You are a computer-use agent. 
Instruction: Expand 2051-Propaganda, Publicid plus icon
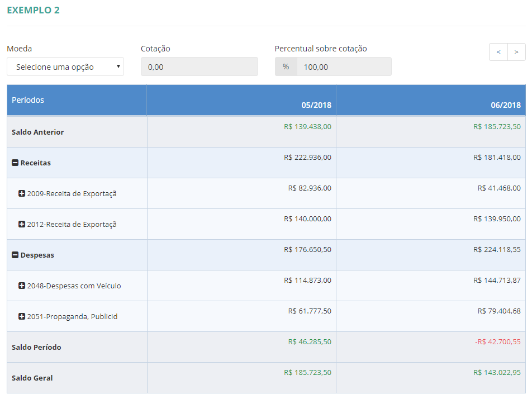pyautogui.click(x=22, y=317)
